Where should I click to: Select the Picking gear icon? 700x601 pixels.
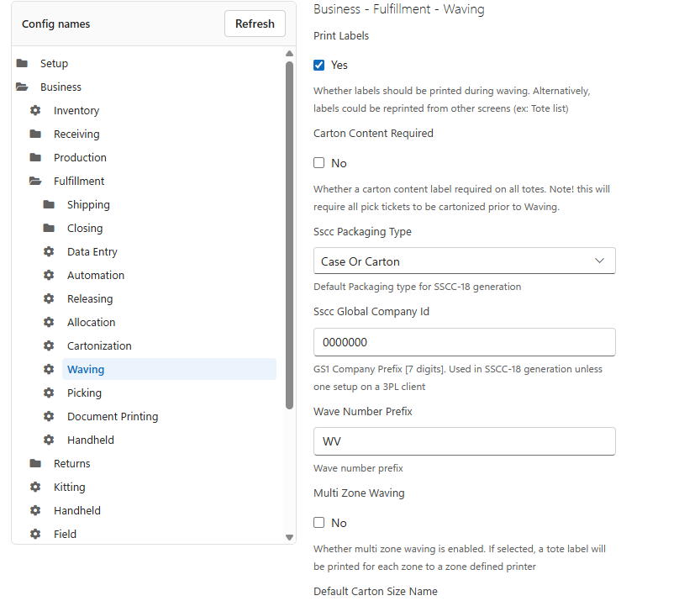49,393
